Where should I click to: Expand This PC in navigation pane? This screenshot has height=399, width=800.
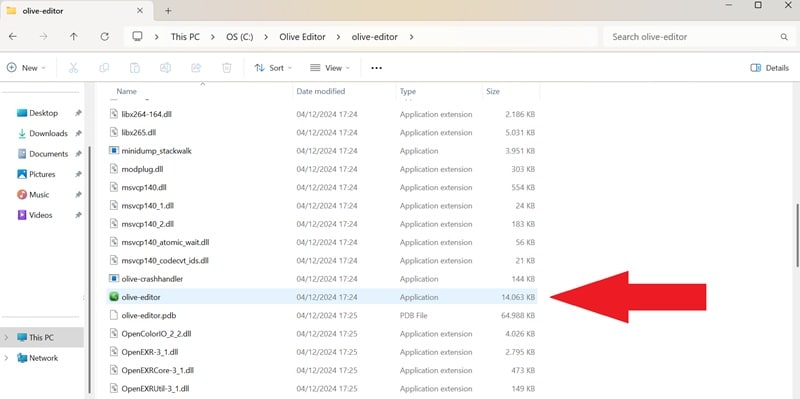(x=6, y=337)
